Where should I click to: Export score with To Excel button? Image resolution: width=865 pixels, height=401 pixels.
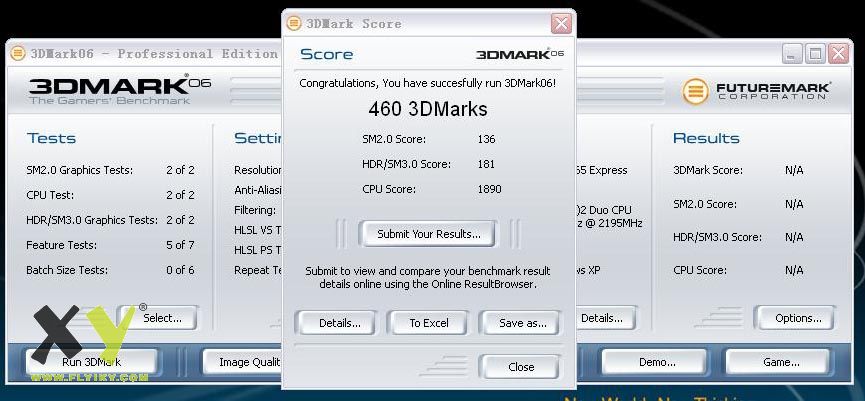(428, 323)
